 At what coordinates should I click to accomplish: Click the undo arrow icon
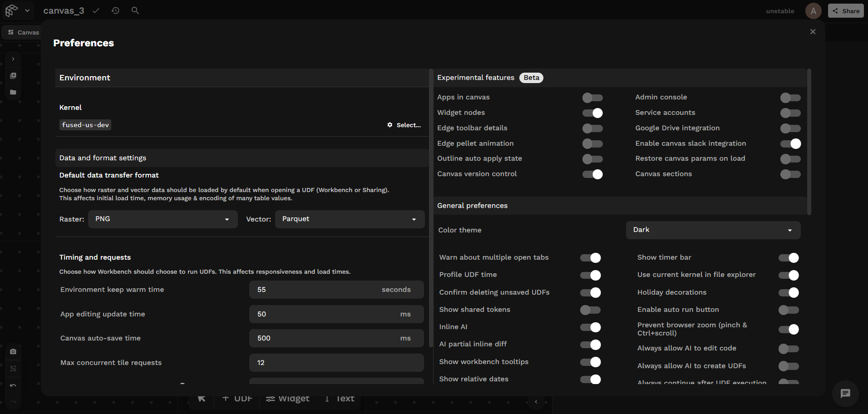13,385
